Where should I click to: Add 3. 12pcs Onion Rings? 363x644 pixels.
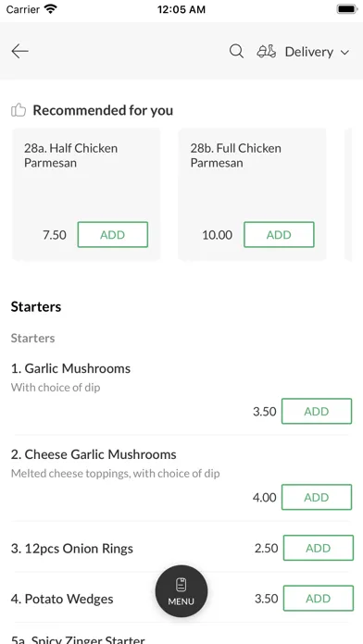click(x=319, y=548)
